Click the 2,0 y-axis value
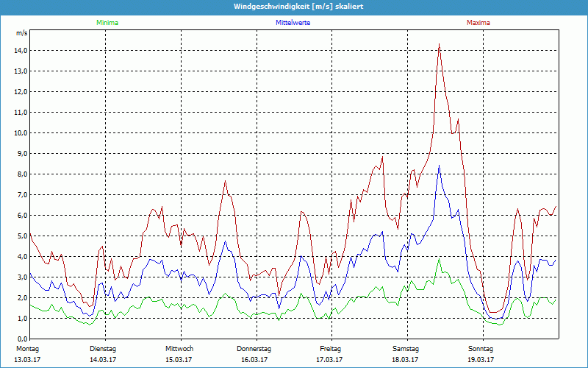This screenshot has height=368, width=588. (x=23, y=298)
